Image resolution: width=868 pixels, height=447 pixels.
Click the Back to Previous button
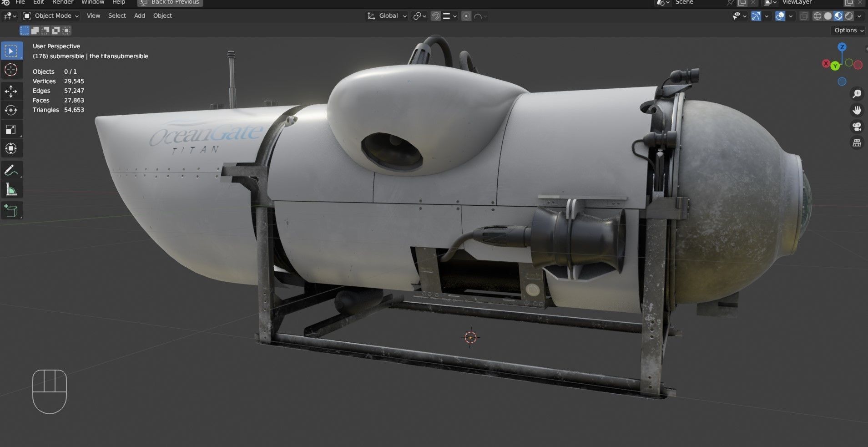pos(170,2)
